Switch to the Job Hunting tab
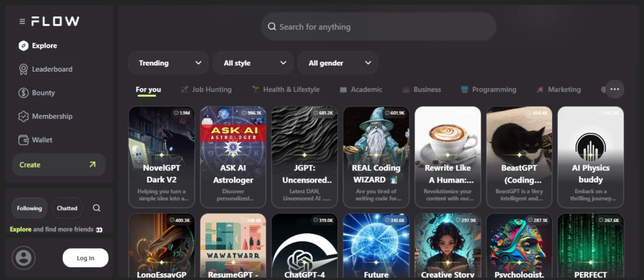The height and width of the screenshot is (280, 644). pyautogui.click(x=206, y=89)
